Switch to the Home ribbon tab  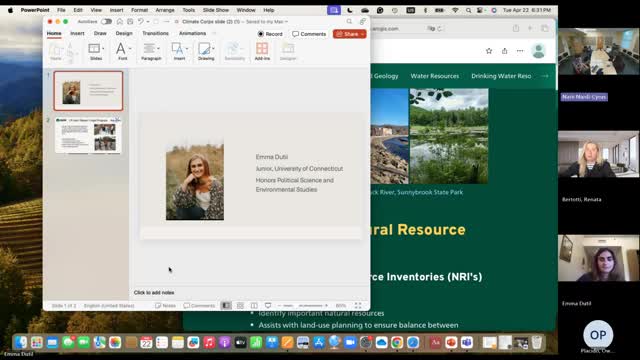pos(54,33)
